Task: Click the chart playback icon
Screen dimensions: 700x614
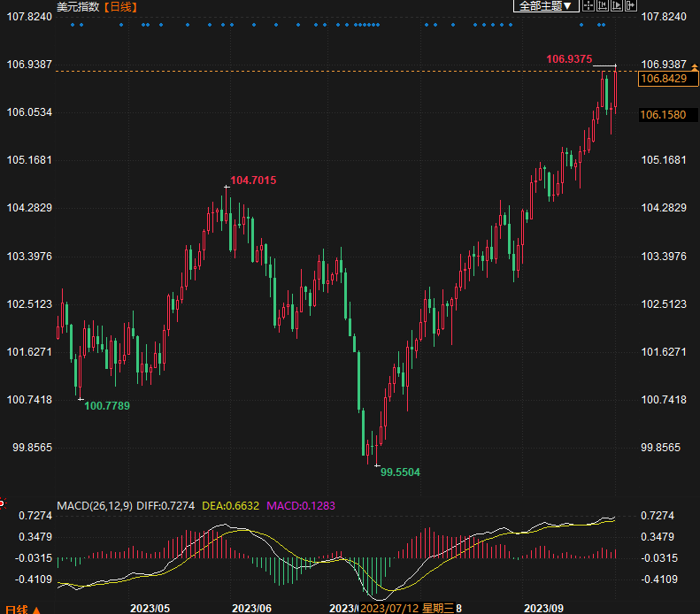Action: [x=617, y=6]
